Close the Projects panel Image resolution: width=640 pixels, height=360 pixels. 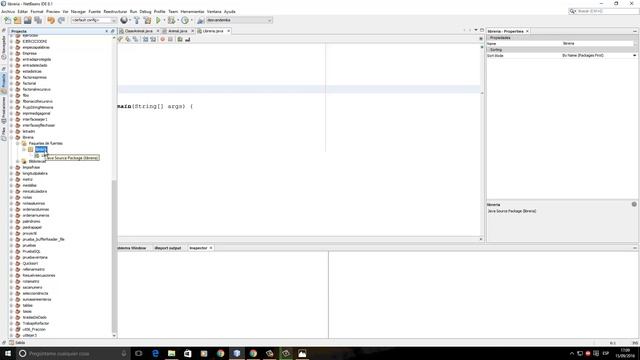pyautogui.click(x=107, y=31)
